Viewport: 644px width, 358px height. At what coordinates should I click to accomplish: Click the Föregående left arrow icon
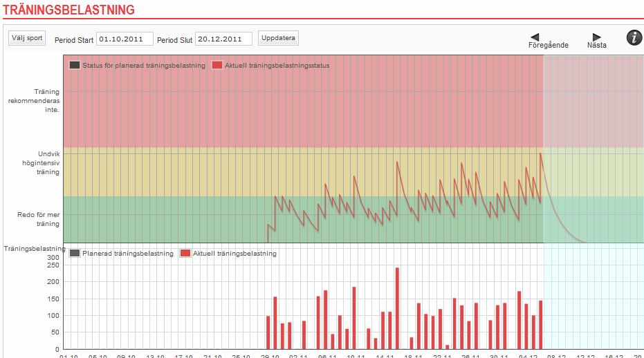point(535,37)
